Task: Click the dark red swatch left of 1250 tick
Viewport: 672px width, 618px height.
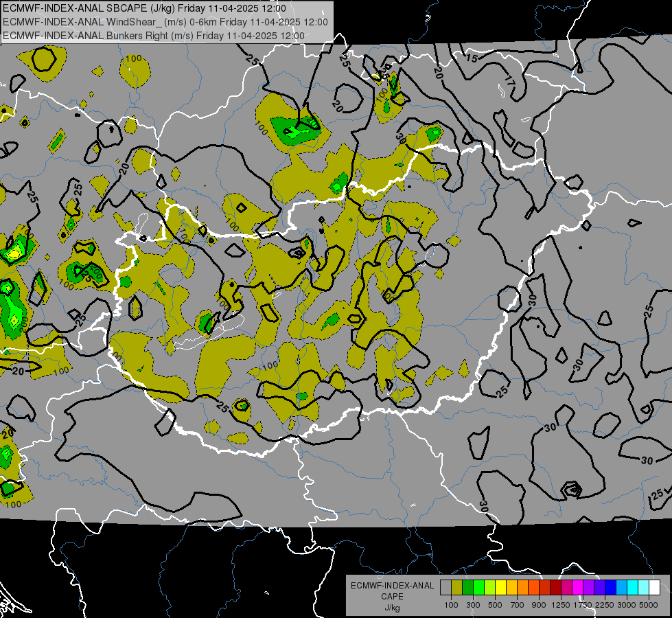Action: point(555,588)
